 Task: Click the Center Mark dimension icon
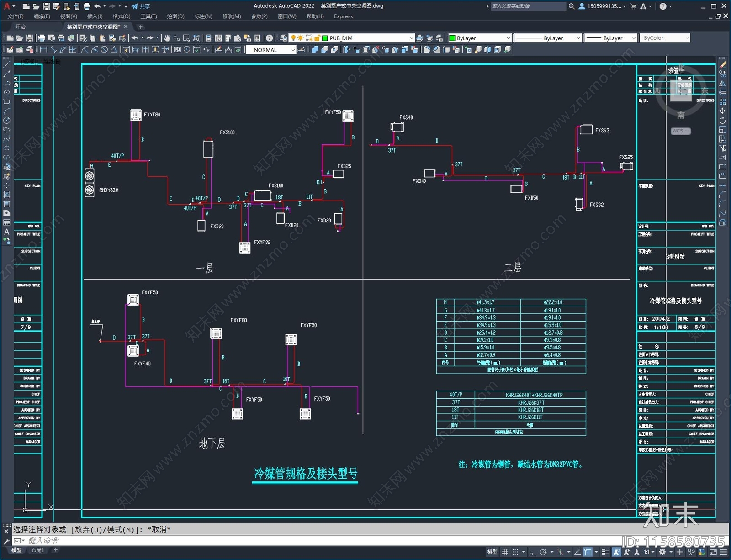[x=187, y=49]
